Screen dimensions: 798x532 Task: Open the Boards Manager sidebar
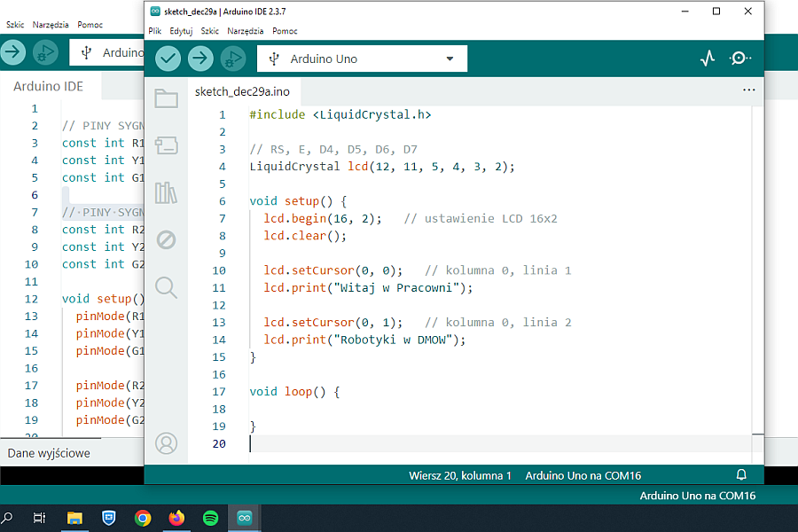[166, 145]
